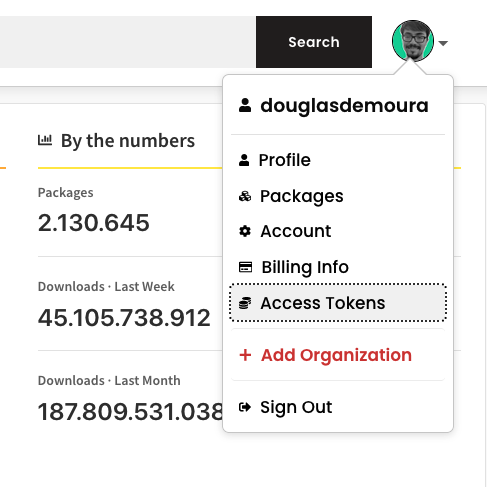Screen dimensions: 487x487
Task: Click the person icon beside douglasdemoura
Action: pyautogui.click(x=245, y=105)
